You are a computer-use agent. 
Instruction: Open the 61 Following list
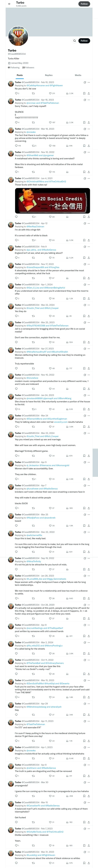(x=14, y=67)
